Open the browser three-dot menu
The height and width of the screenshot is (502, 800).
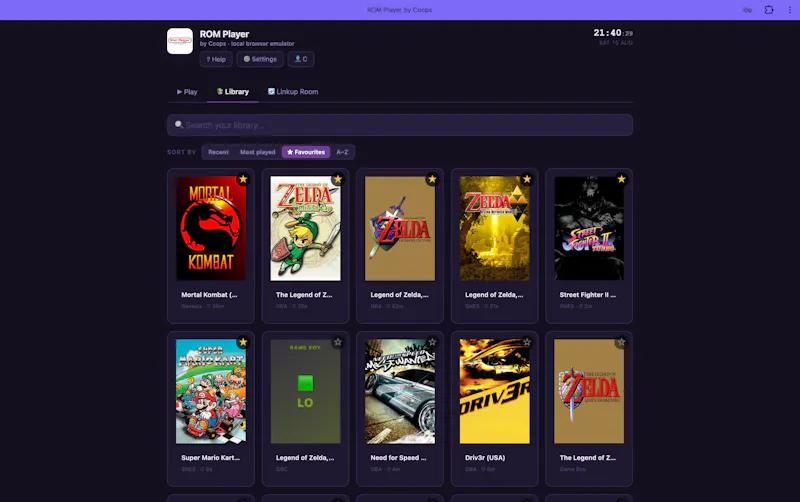point(790,10)
